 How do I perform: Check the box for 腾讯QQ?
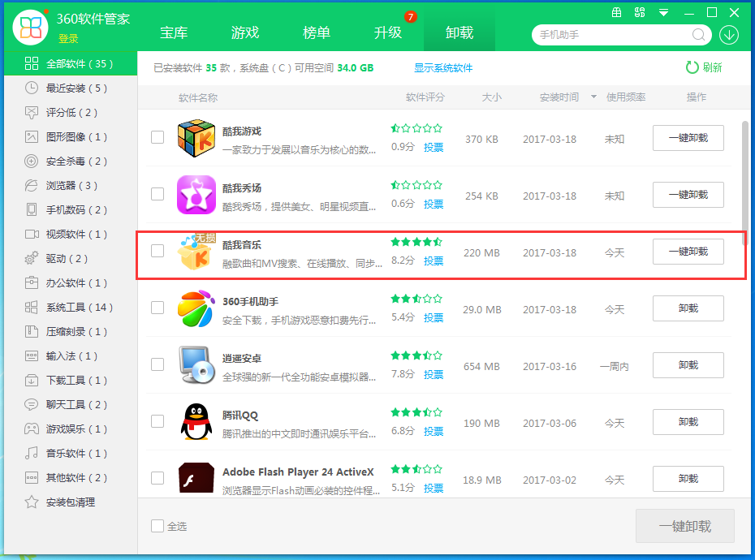coord(157,421)
